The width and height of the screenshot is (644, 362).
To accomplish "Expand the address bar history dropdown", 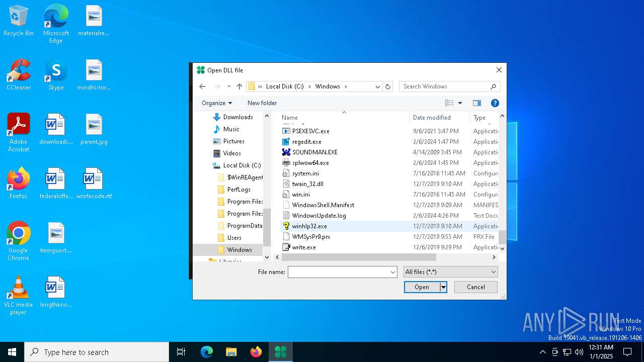I will tap(377, 86).
